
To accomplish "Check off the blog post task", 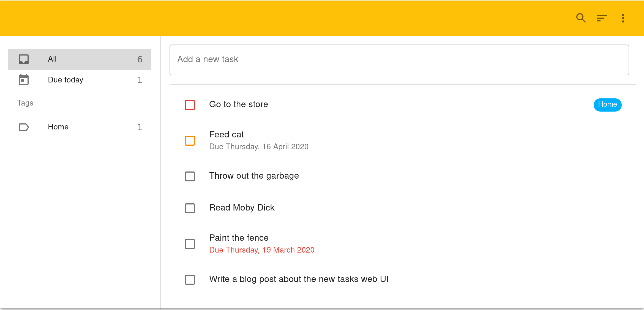I will click(190, 279).
